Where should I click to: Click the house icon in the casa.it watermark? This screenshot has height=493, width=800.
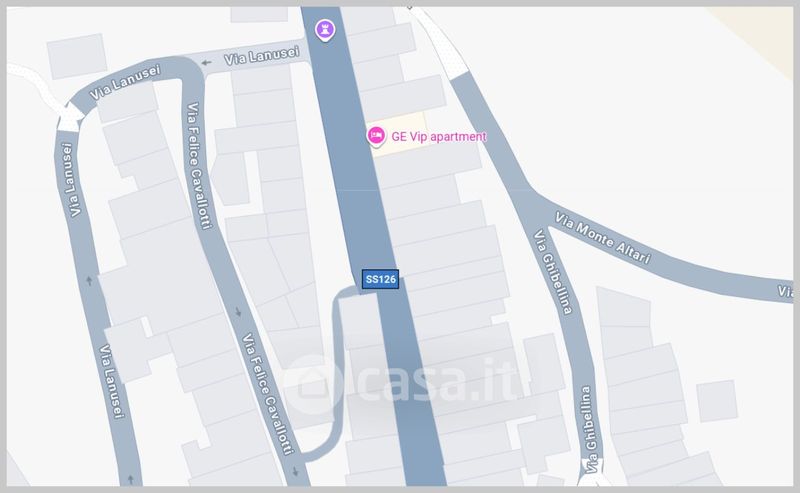pos(312,385)
